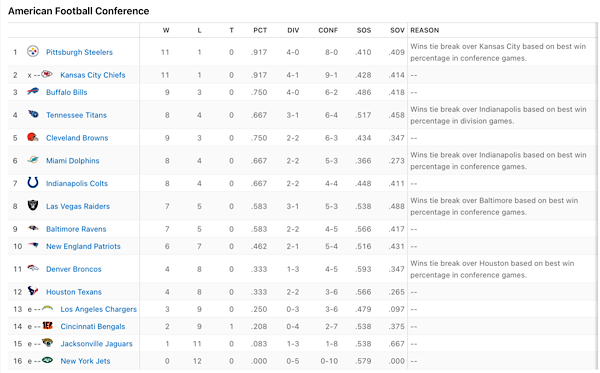Click the New York Jets logo
Viewport: 600px width, 373px height.
(x=47, y=360)
